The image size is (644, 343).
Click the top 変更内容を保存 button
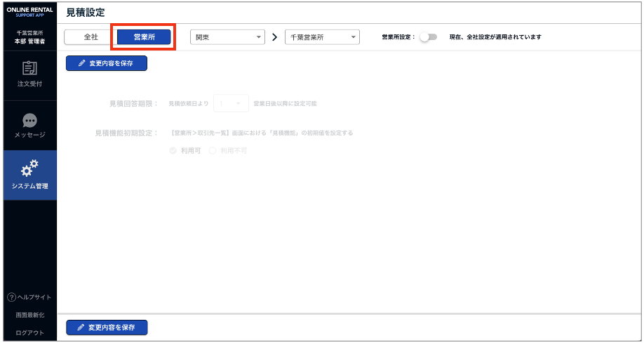107,63
